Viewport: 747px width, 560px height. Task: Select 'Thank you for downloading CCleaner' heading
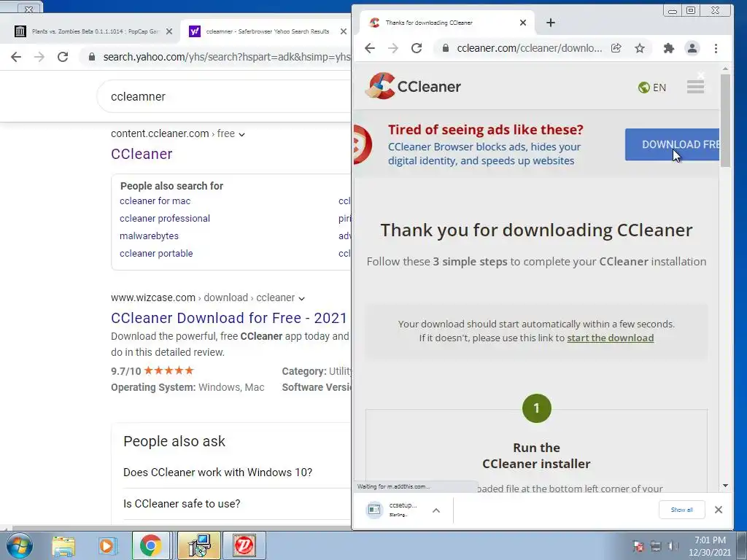point(536,230)
